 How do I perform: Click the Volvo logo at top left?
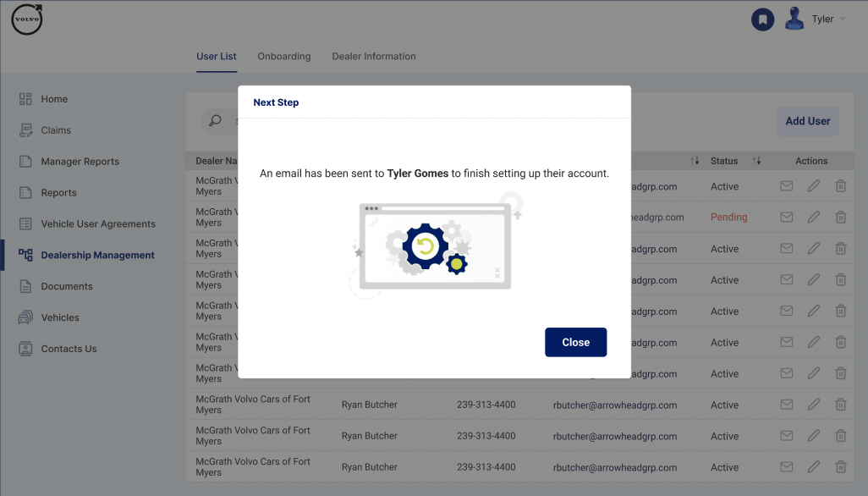coord(26,19)
